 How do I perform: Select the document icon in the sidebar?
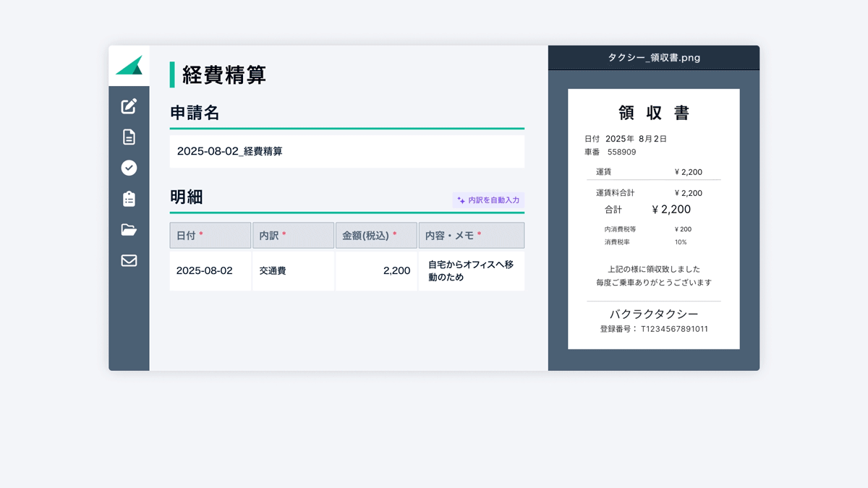pos(129,137)
